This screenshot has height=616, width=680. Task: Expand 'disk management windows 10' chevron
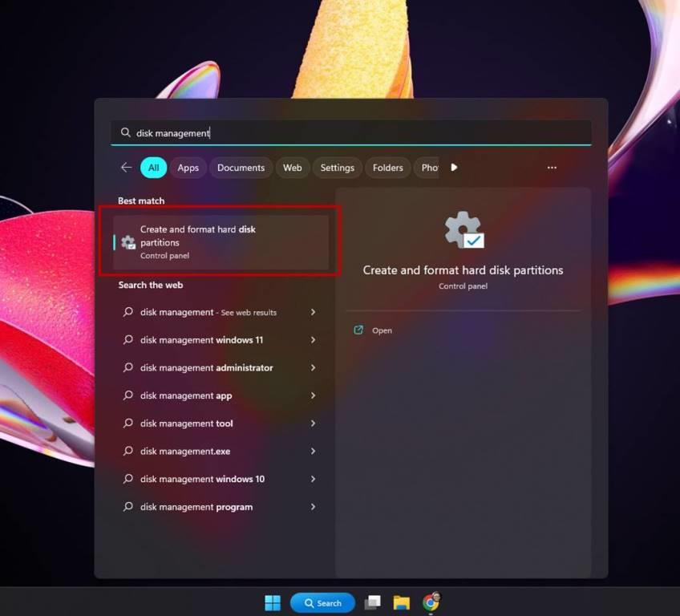(313, 479)
